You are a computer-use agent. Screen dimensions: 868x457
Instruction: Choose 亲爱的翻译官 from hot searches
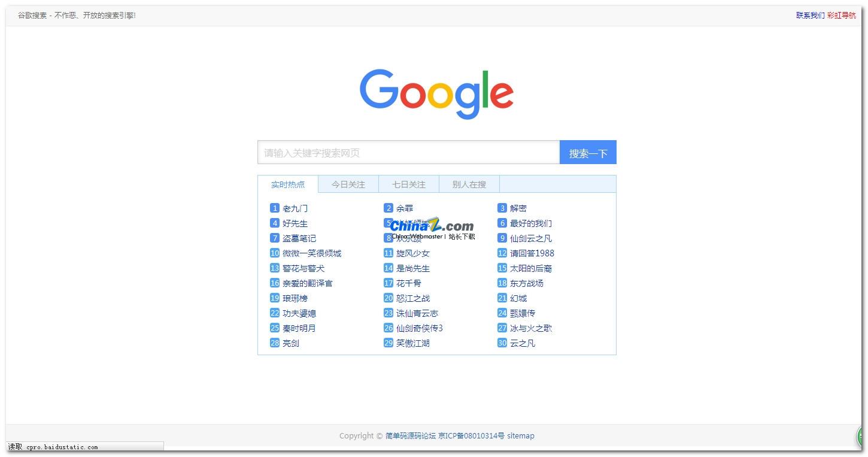(308, 283)
